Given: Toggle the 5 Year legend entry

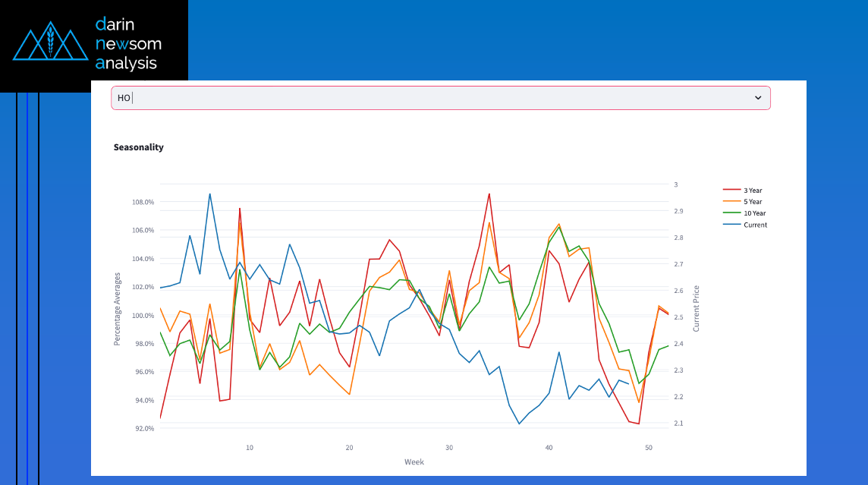Looking at the screenshot, I should (753, 202).
